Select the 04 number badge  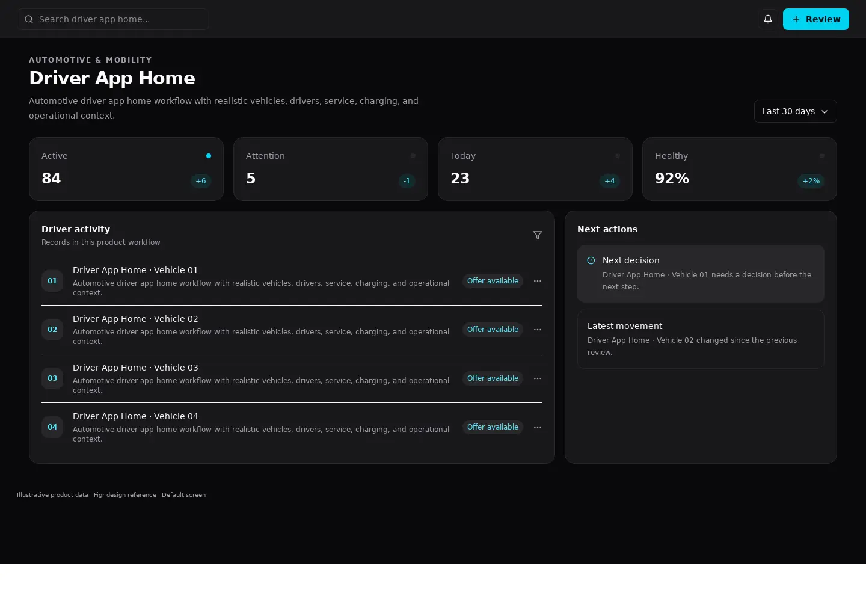tap(52, 427)
